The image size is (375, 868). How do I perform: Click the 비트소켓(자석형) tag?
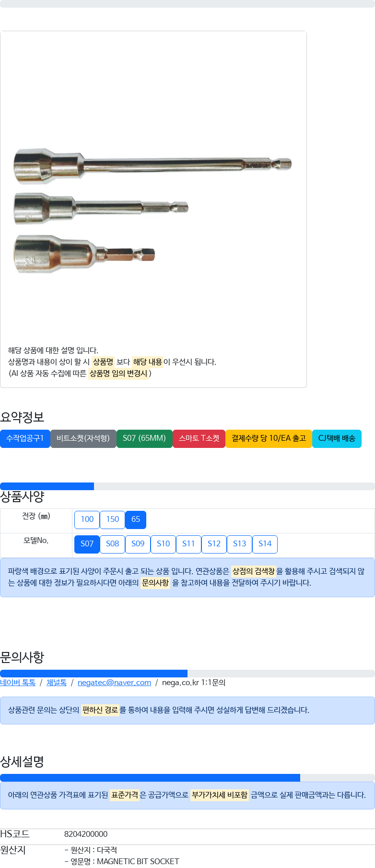[x=83, y=438]
